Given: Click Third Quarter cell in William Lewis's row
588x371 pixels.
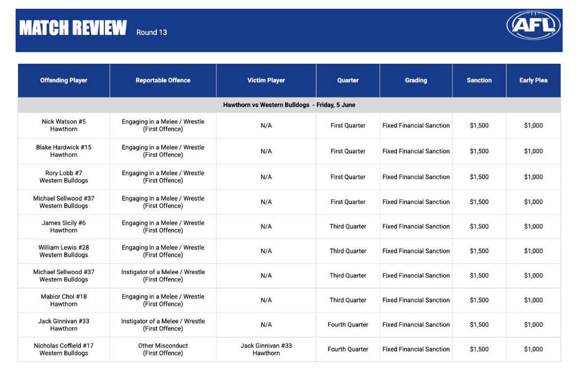Looking at the screenshot, I should tap(348, 251).
